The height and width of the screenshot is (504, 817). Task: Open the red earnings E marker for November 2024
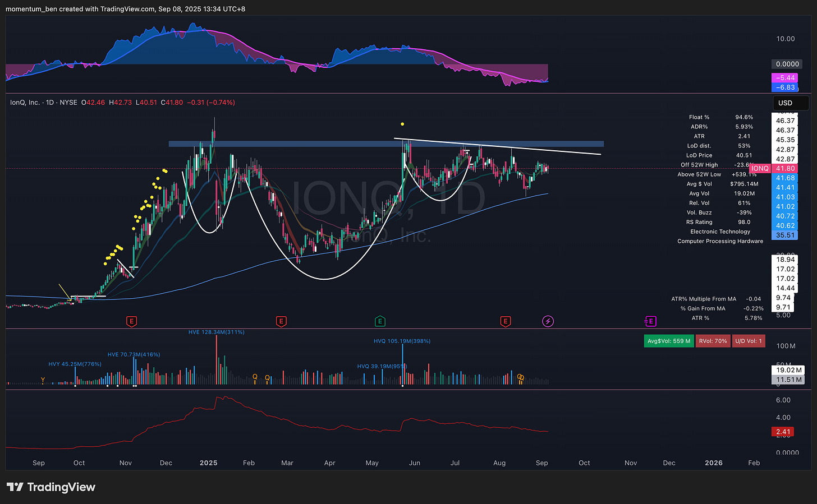[x=131, y=321]
